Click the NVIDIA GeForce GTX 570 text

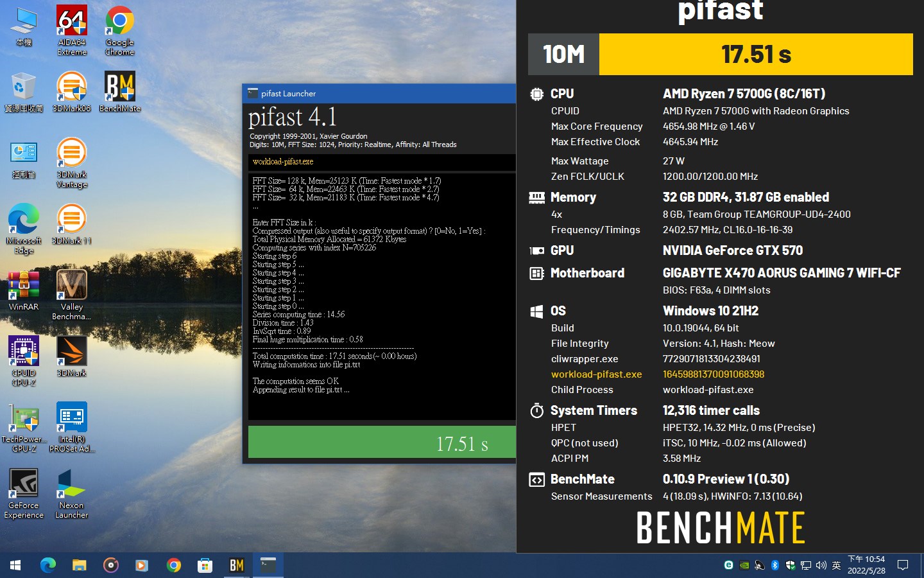click(x=732, y=250)
